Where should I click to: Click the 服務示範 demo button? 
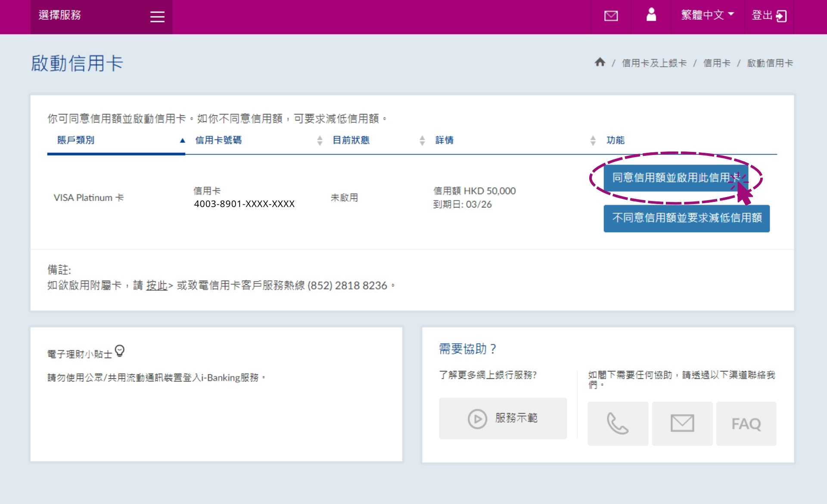pyautogui.click(x=503, y=418)
